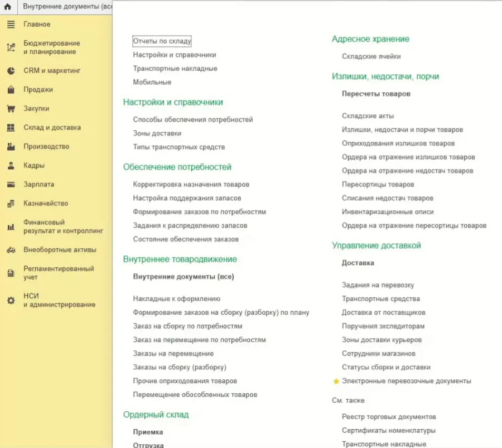The height and width of the screenshot is (448, 502).
Task: Open Заказы на перемещение link
Action: click(x=173, y=354)
